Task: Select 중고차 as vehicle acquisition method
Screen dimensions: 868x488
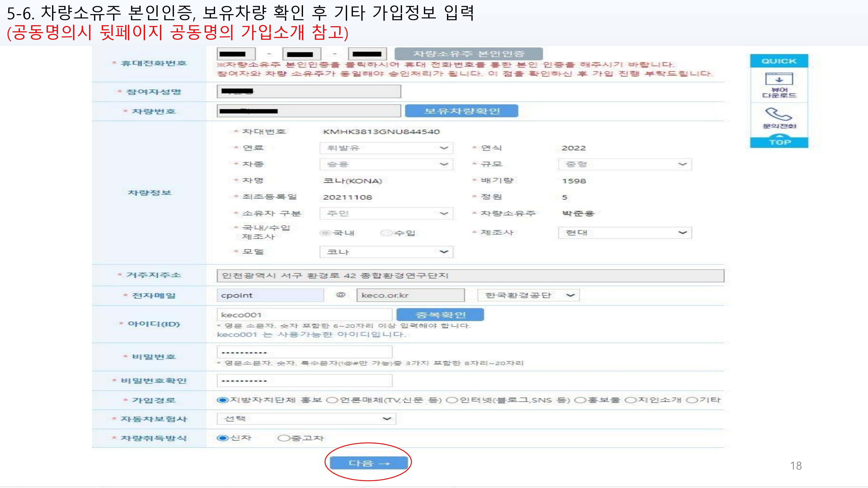Action: pyautogui.click(x=284, y=438)
